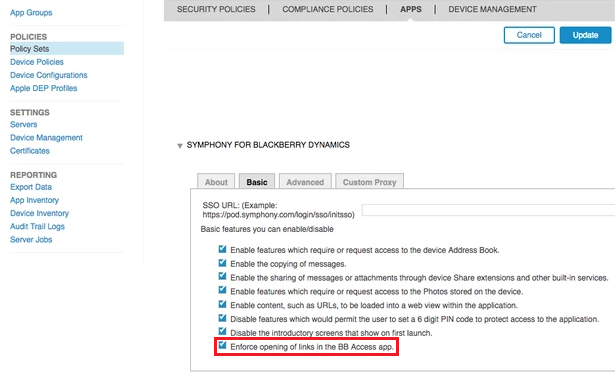The height and width of the screenshot is (381, 615).
Task: Open Device Policies link
Action: pyautogui.click(x=36, y=62)
